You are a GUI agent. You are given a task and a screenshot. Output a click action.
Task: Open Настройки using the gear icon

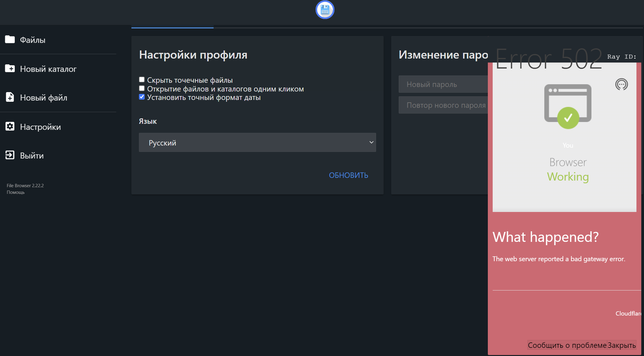coord(10,127)
